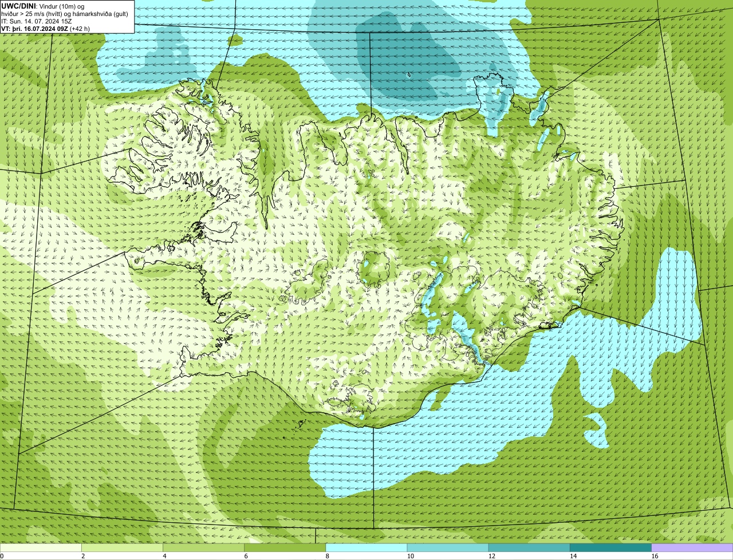Click the 4–6 m/s green legend swatch
This screenshot has width=733, height=560.
click(203, 548)
